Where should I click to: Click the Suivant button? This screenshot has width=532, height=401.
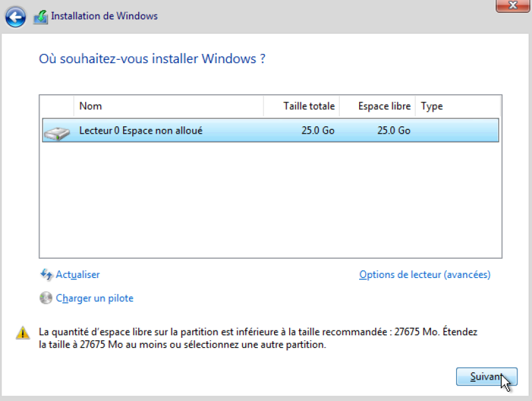pos(487,376)
